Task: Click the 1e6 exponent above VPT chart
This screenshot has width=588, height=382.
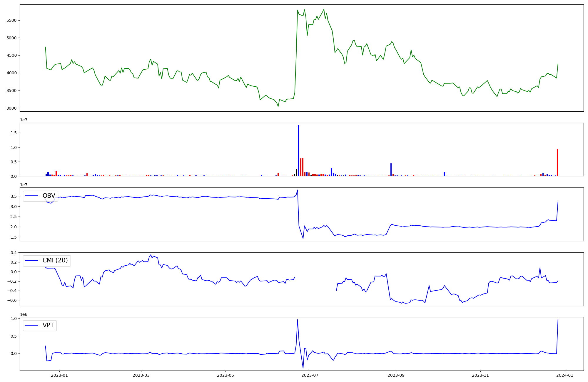Action: coord(24,314)
